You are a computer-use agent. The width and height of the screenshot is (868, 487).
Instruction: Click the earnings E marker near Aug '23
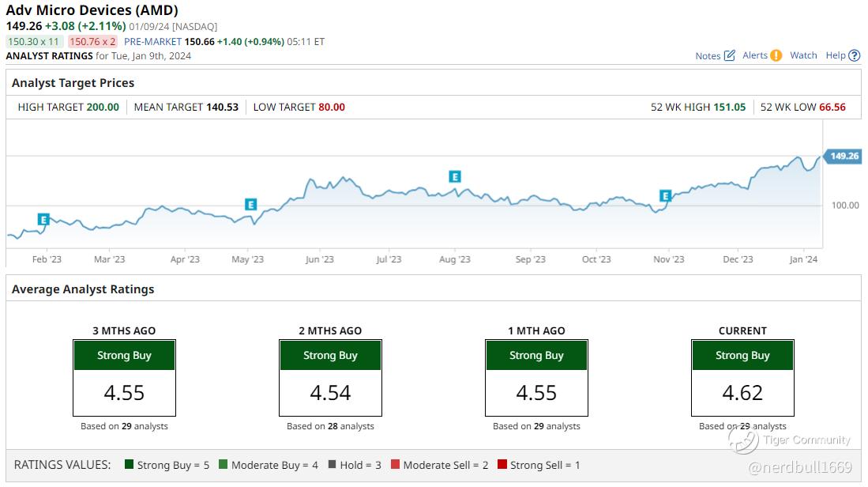454,176
